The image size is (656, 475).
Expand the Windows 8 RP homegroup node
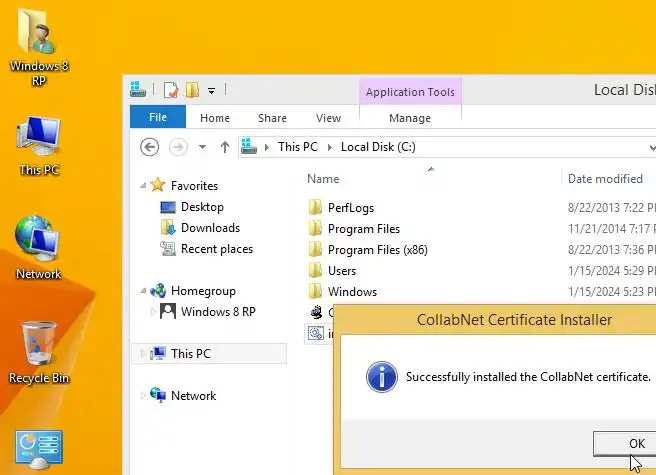[153, 311]
